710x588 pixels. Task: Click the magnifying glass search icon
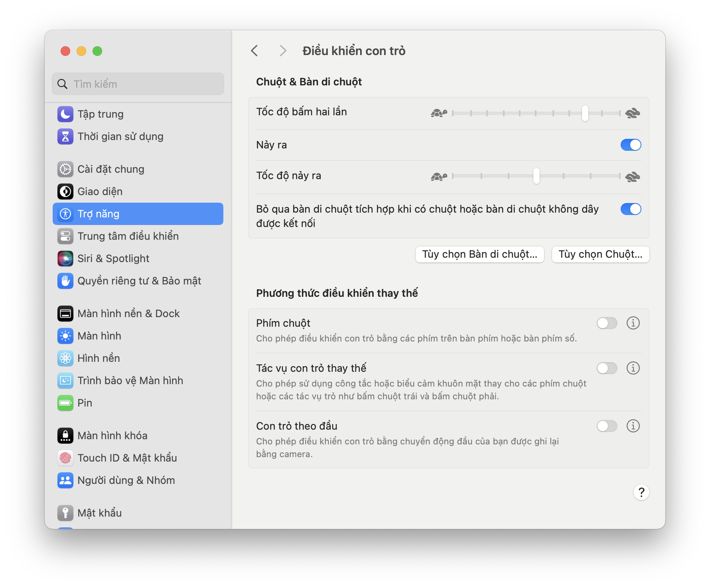(62, 84)
